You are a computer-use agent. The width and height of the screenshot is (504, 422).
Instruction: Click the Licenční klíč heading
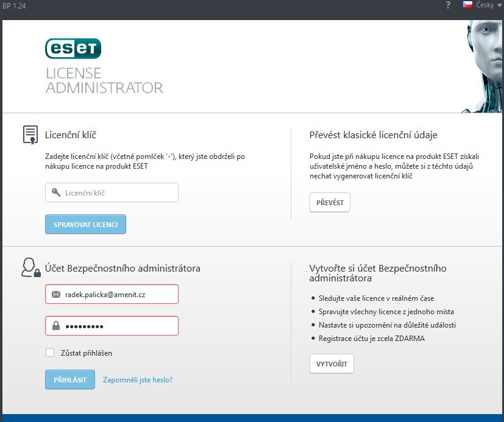(71, 135)
